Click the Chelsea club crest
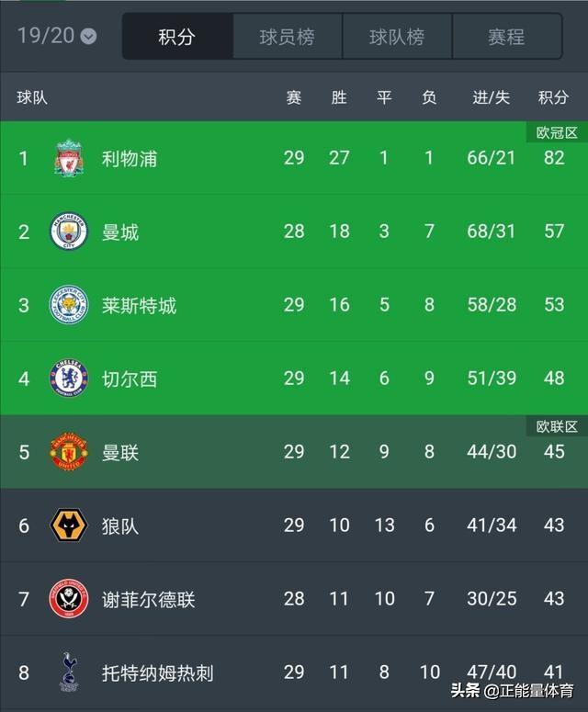588x712 pixels. (x=68, y=379)
